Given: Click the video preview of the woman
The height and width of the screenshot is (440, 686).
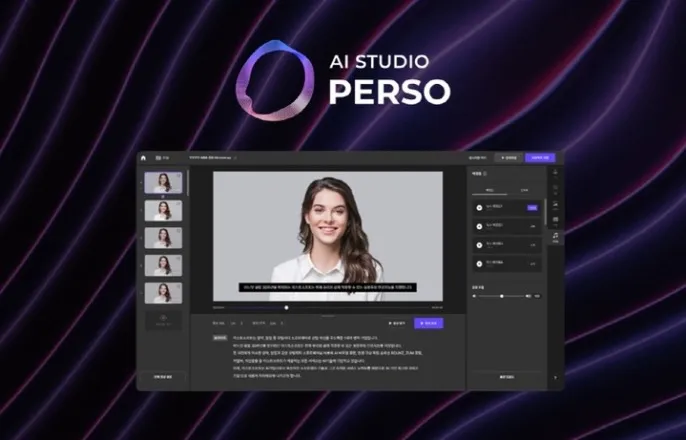Looking at the screenshot, I should coord(328,236).
